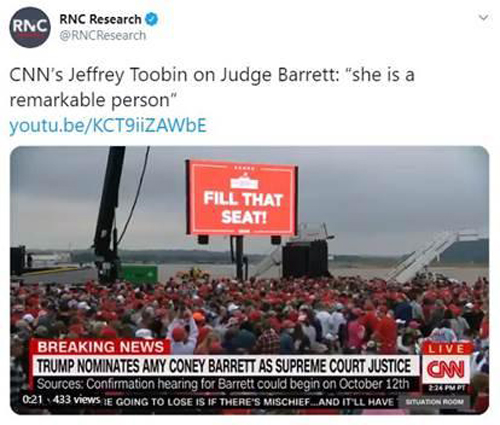Click the 2:24 PM PT time stamp
The width and height of the screenshot is (500, 425).
[x=446, y=388]
